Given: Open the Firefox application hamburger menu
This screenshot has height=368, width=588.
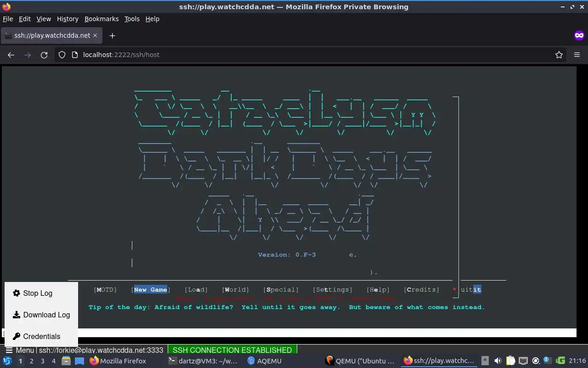Looking at the screenshot, I should 577,55.
